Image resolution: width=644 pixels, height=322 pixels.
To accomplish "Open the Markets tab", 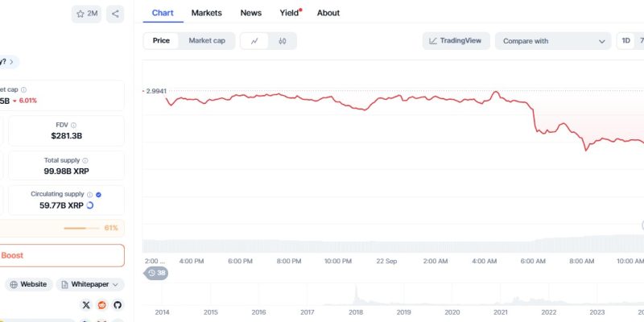I will pos(206,13).
